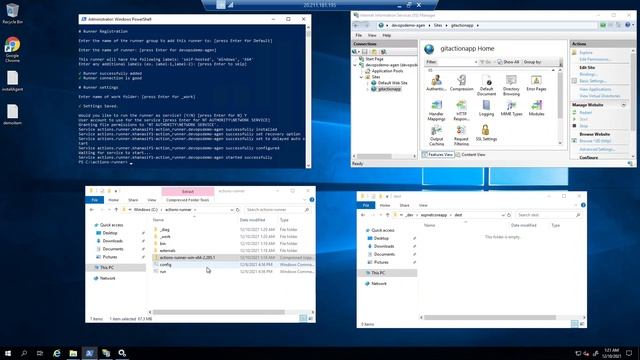Open IIS Manager View menu
The image size is (640, 360).
coord(372,36)
